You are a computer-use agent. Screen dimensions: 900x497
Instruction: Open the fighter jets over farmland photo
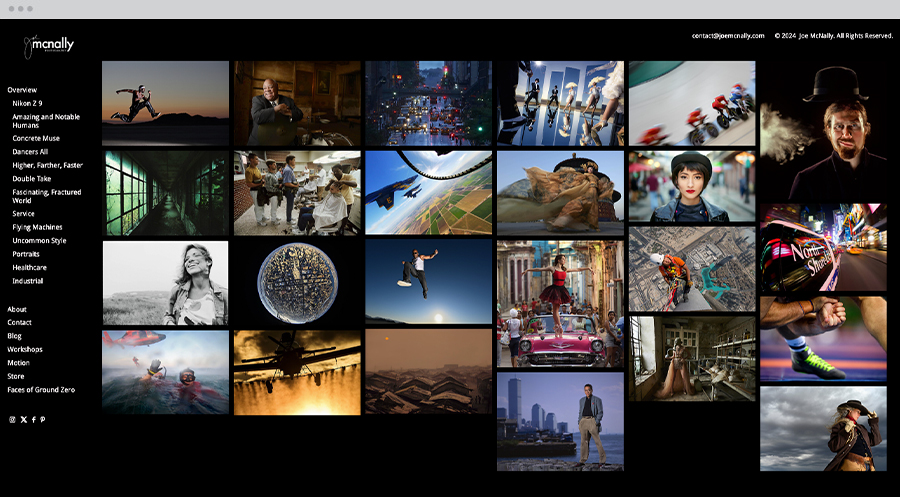tap(429, 193)
